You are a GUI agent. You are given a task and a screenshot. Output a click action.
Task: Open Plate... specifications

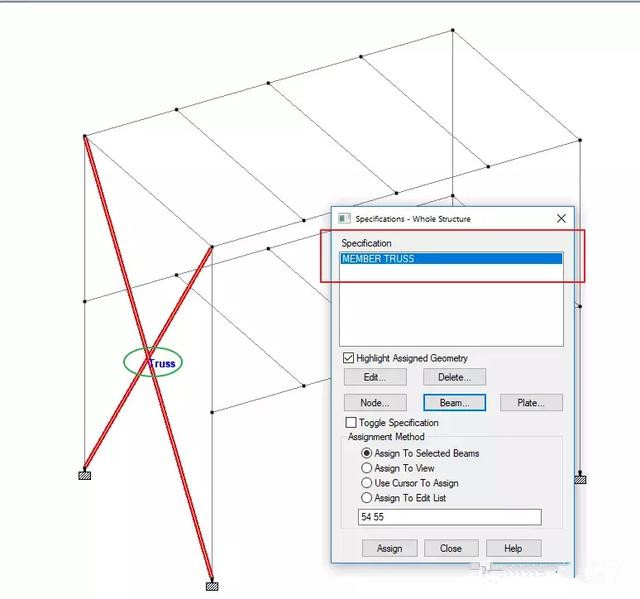point(531,403)
